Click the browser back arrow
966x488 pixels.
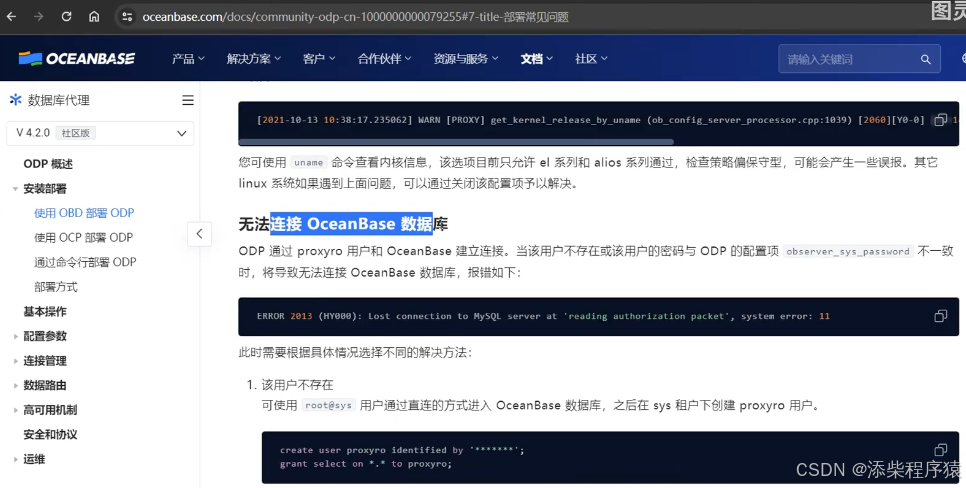click(x=11, y=17)
